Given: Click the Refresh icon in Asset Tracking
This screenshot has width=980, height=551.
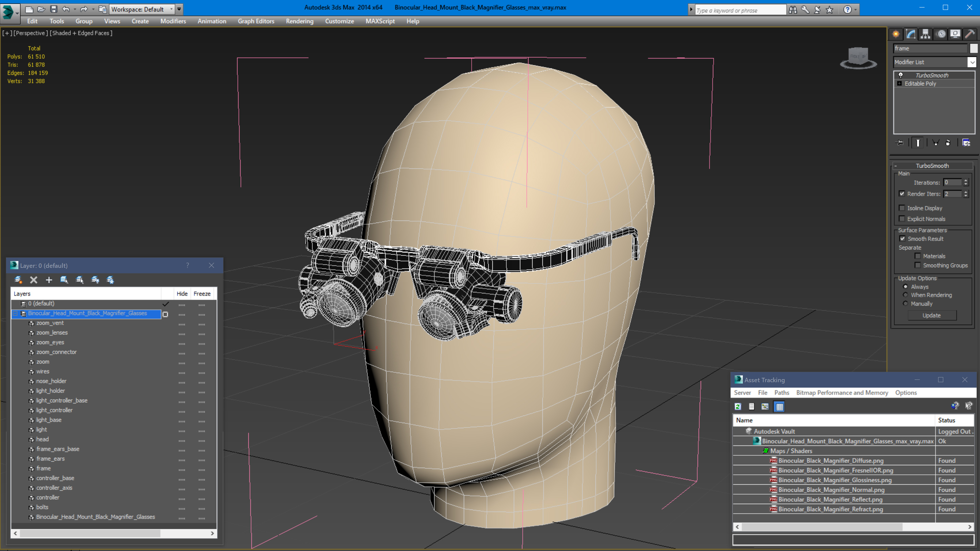Looking at the screenshot, I should coord(738,406).
